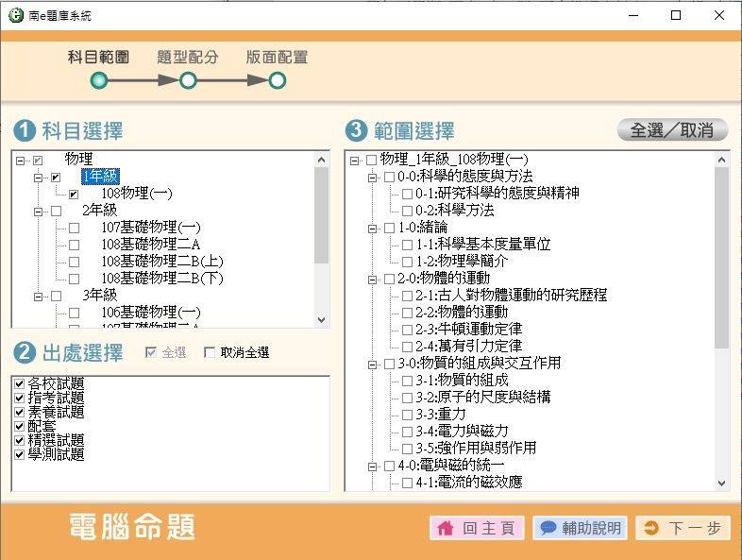Check the 108基礎物理二B(下) checkbox

point(74,280)
